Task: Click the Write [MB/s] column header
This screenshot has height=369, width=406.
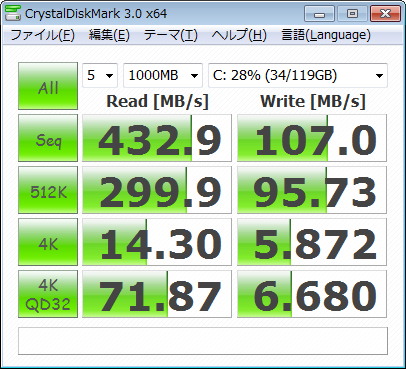Action: pos(313,101)
